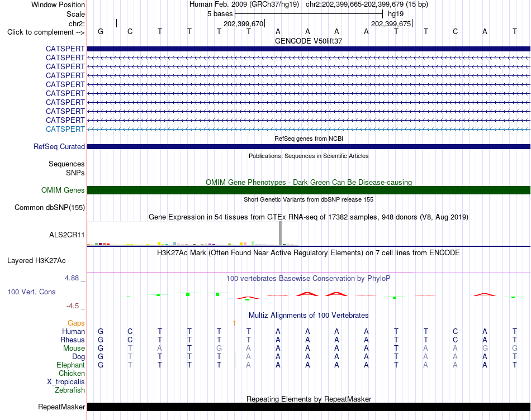Open the H3K27Ac Mark ENCODE track title
This screenshot has height=420, width=531.
[x=309, y=253]
